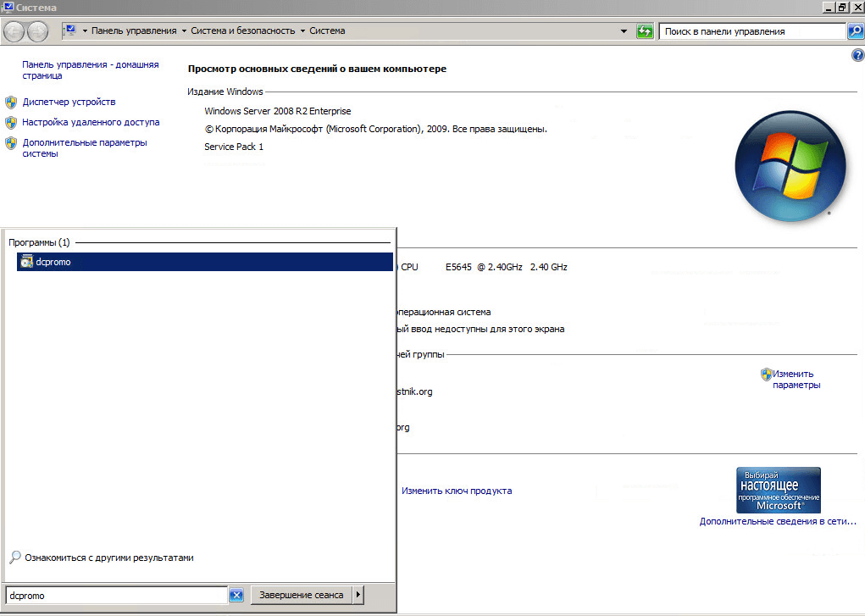Click the computer icon in address bar
The image size is (865, 616).
(x=70, y=31)
